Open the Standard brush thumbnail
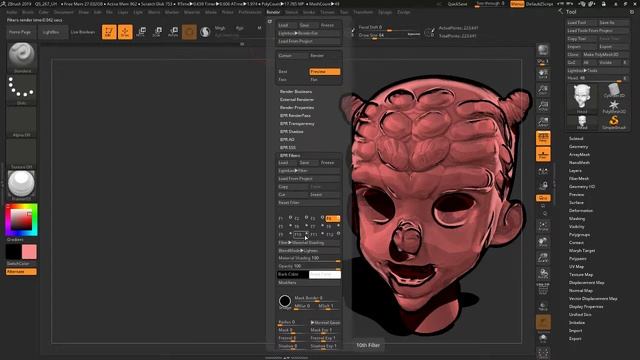Screen dimensions: 640x360 click(22, 58)
